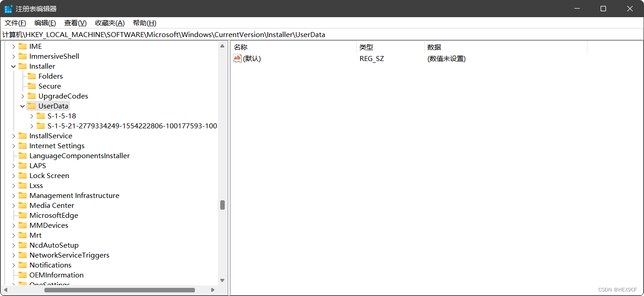Expand the Lxss key chevron
This screenshot has width=644, height=296.
point(14,186)
